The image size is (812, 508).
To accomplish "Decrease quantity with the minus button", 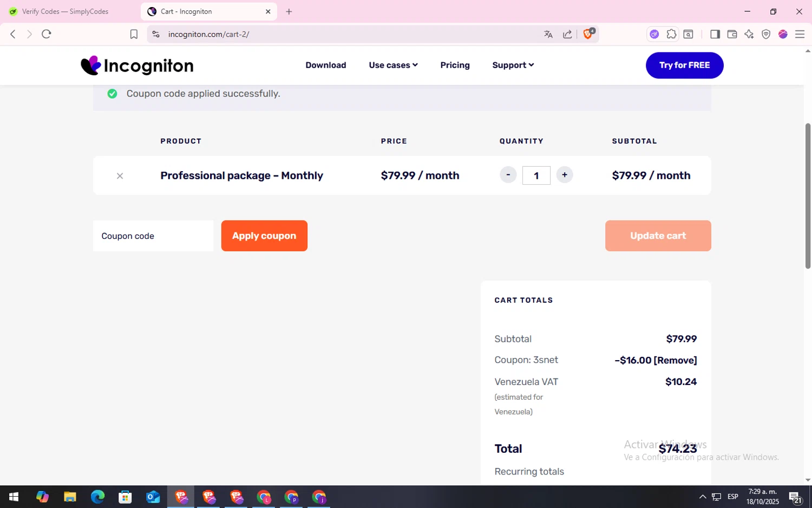I will tap(508, 175).
